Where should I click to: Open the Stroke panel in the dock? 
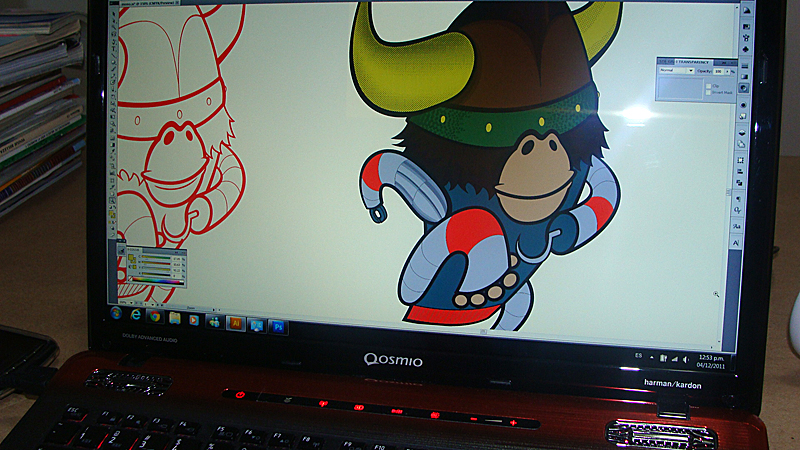pyautogui.click(x=745, y=66)
